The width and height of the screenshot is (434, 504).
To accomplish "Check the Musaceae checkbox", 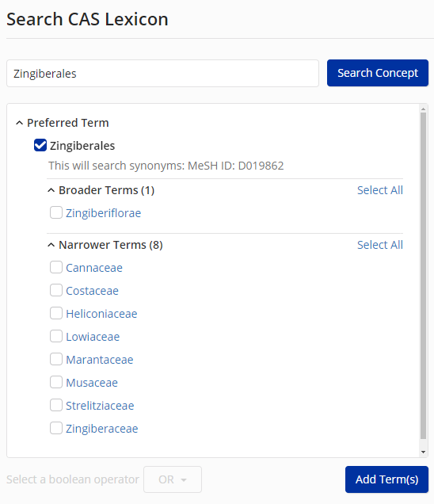I will [56, 382].
